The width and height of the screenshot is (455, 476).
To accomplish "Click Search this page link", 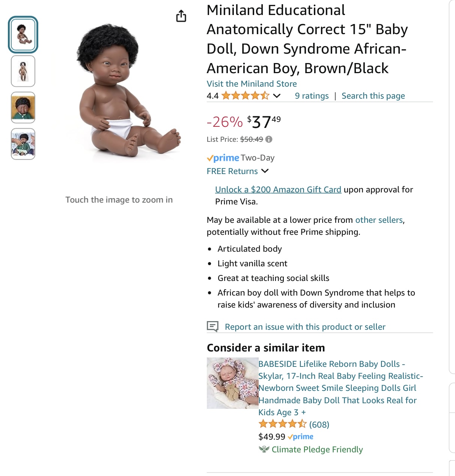I will click(x=373, y=96).
